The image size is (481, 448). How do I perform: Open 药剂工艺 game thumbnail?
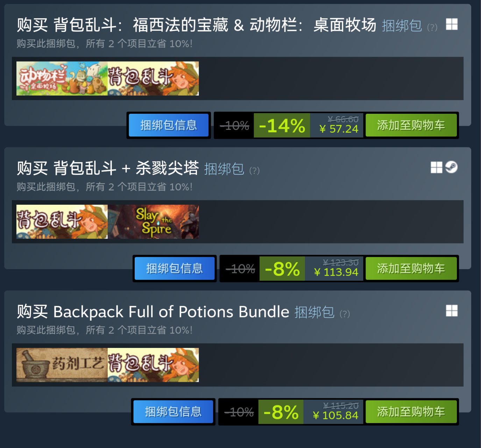coord(62,365)
